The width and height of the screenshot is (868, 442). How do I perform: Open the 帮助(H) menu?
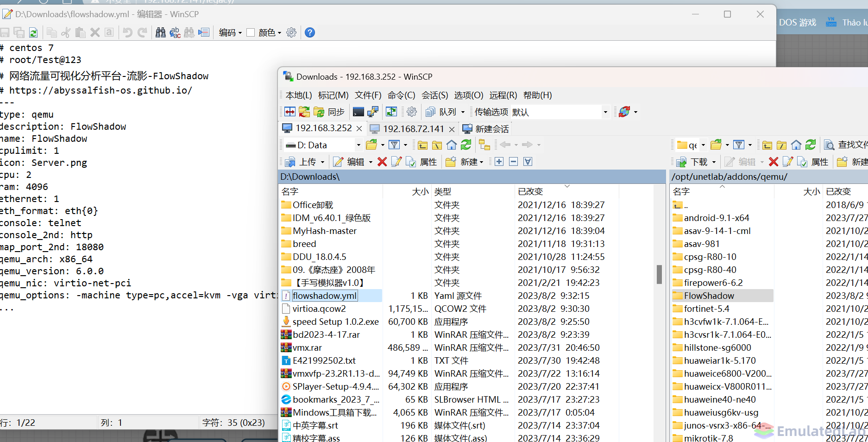coord(537,95)
